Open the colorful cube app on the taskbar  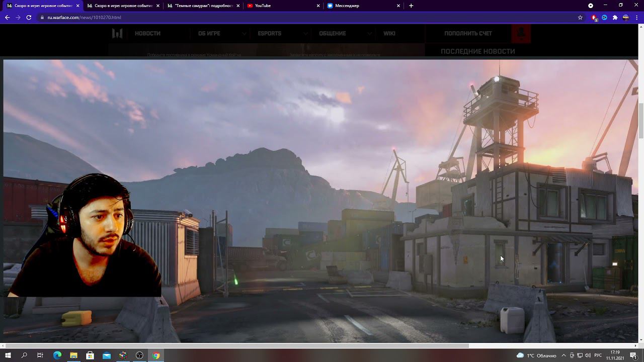pos(123,355)
